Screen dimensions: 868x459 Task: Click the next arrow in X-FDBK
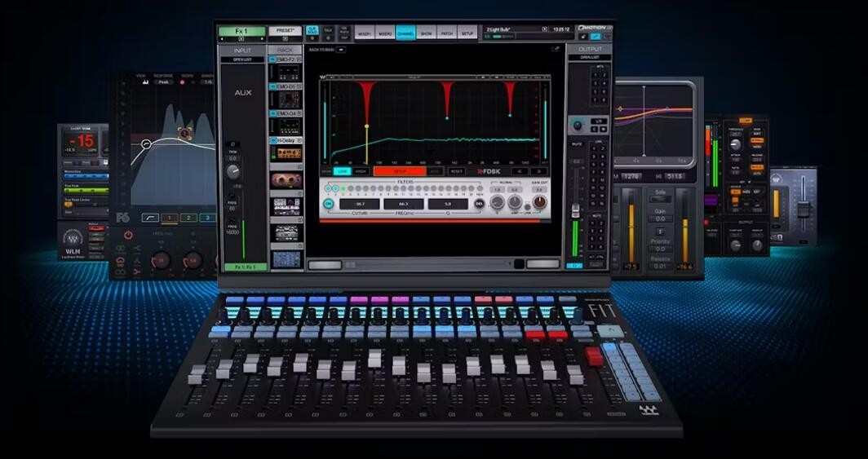(x=538, y=171)
